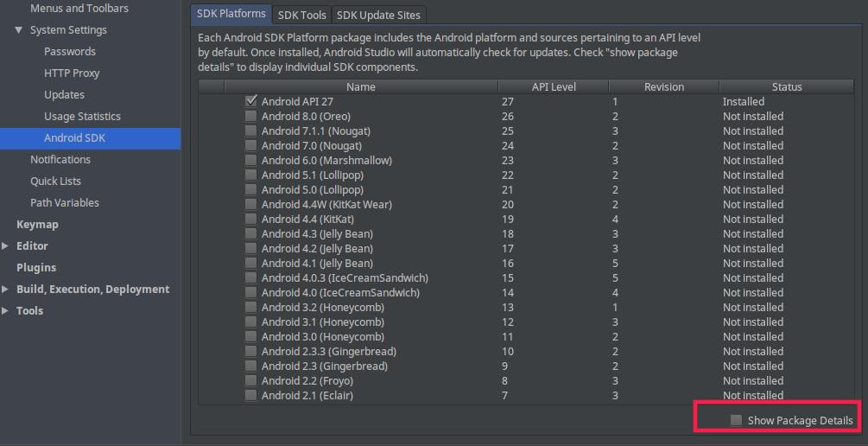
Task: Check the Android 8.0 (Oreo) checkbox
Action: pyautogui.click(x=251, y=117)
